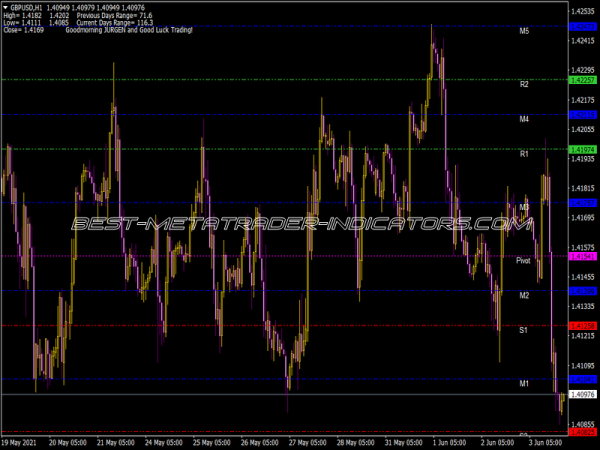Click the Previous Days Range= 71.6 text
Screen dimensions: 600x450
[x=114, y=16]
